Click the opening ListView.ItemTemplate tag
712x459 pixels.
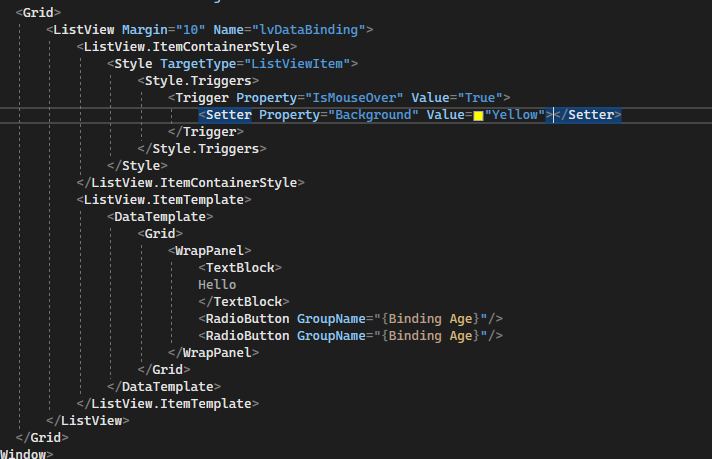[164, 200]
